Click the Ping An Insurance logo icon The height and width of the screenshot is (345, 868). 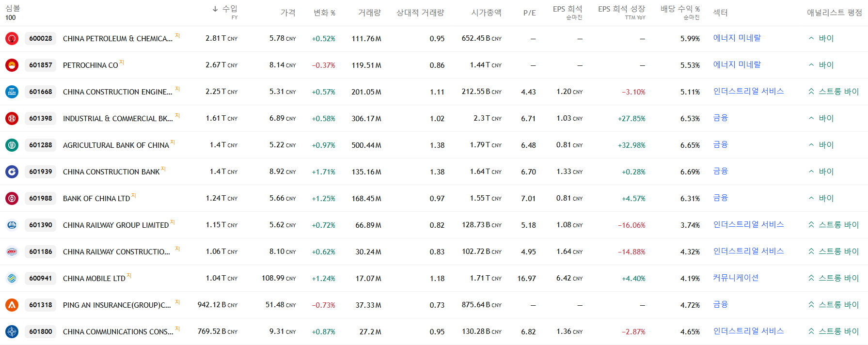[x=12, y=305]
